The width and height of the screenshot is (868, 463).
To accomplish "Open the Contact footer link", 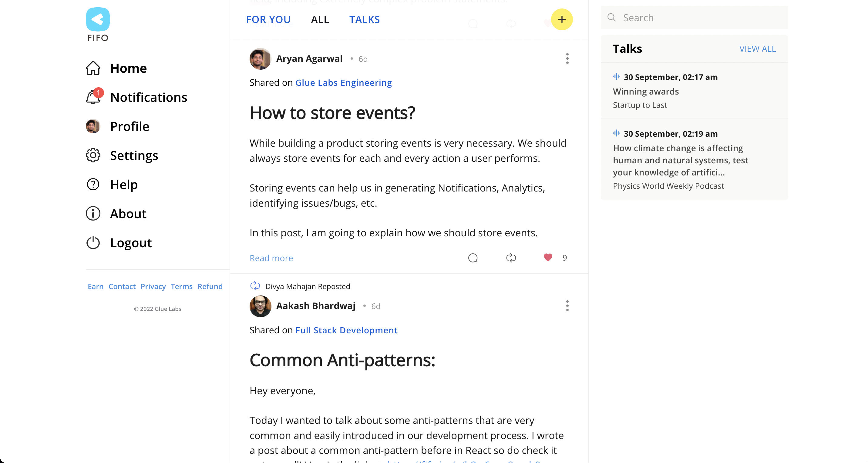I will coord(122,286).
